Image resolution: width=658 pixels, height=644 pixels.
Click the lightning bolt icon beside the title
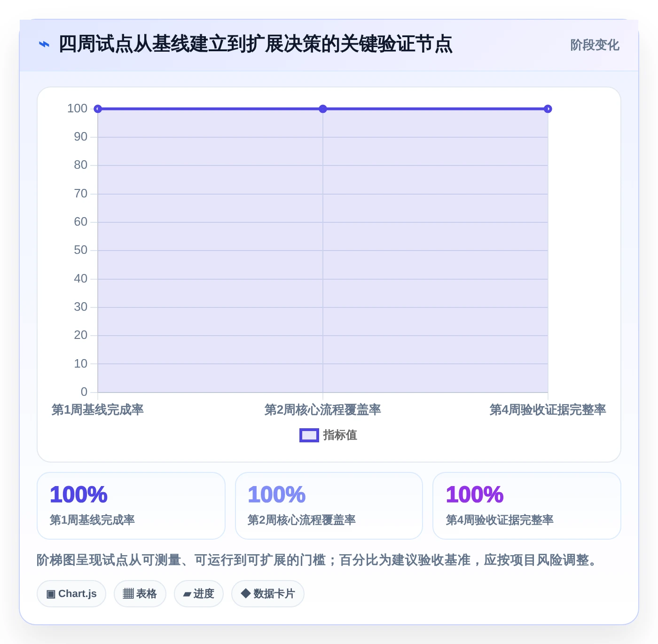pos(44,45)
